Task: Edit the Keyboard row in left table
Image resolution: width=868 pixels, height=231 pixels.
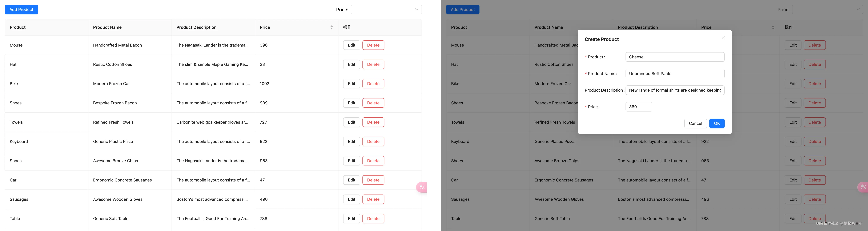Action: (351, 142)
